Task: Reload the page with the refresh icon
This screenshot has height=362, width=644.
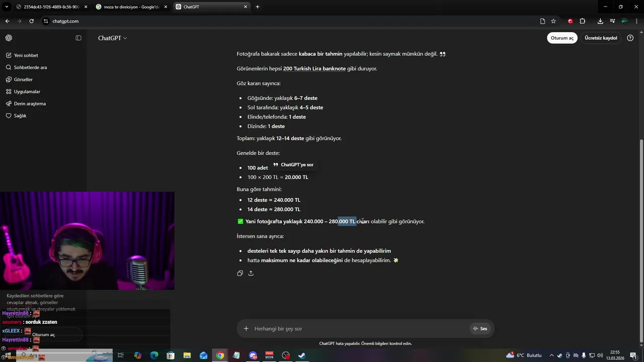Action: (31, 21)
